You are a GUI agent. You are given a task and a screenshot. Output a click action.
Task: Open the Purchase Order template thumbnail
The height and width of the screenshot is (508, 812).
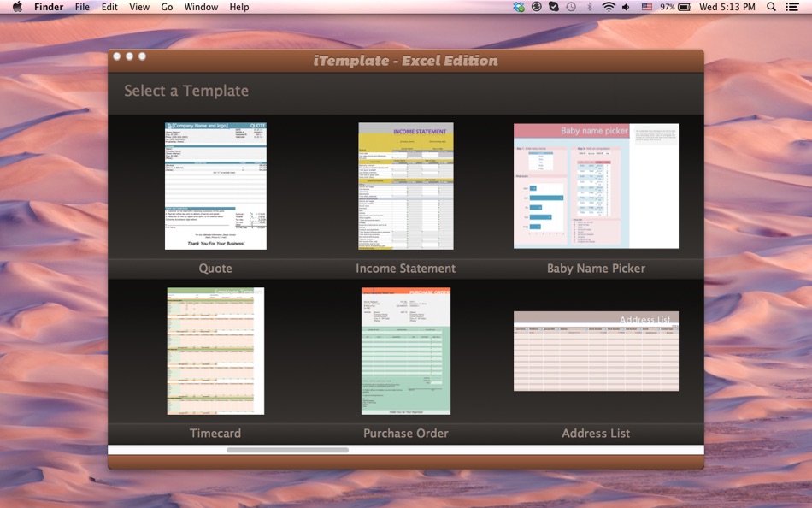(x=405, y=351)
